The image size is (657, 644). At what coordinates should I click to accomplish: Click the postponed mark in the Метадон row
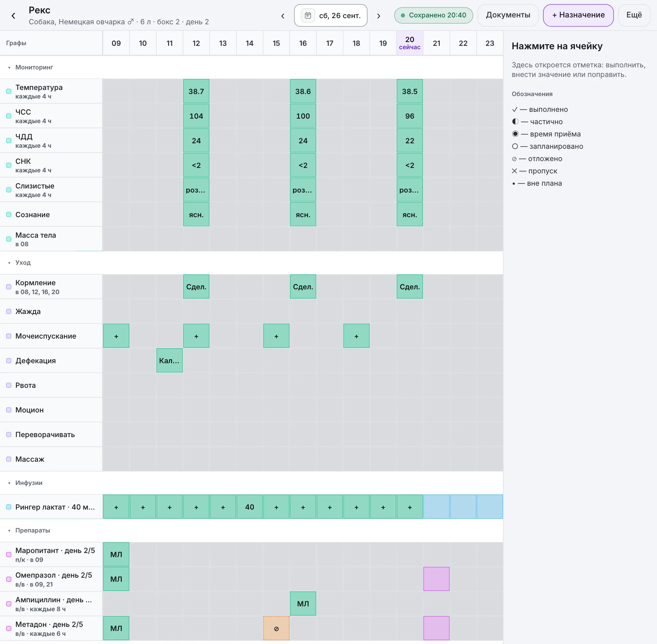tap(276, 628)
